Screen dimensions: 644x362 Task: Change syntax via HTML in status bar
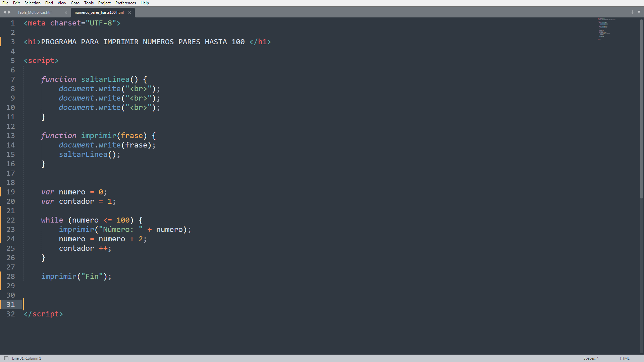pos(625,358)
